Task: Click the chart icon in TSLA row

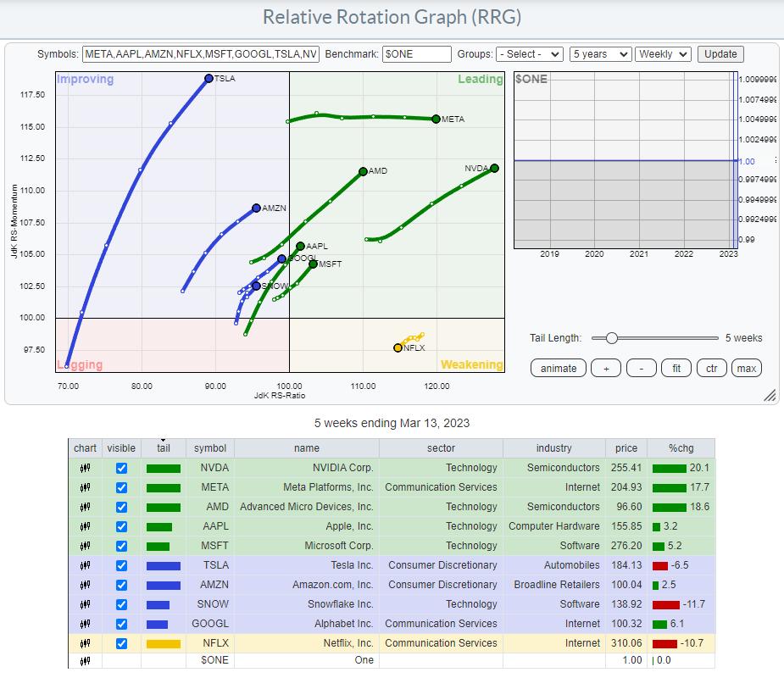Action: [85, 565]
